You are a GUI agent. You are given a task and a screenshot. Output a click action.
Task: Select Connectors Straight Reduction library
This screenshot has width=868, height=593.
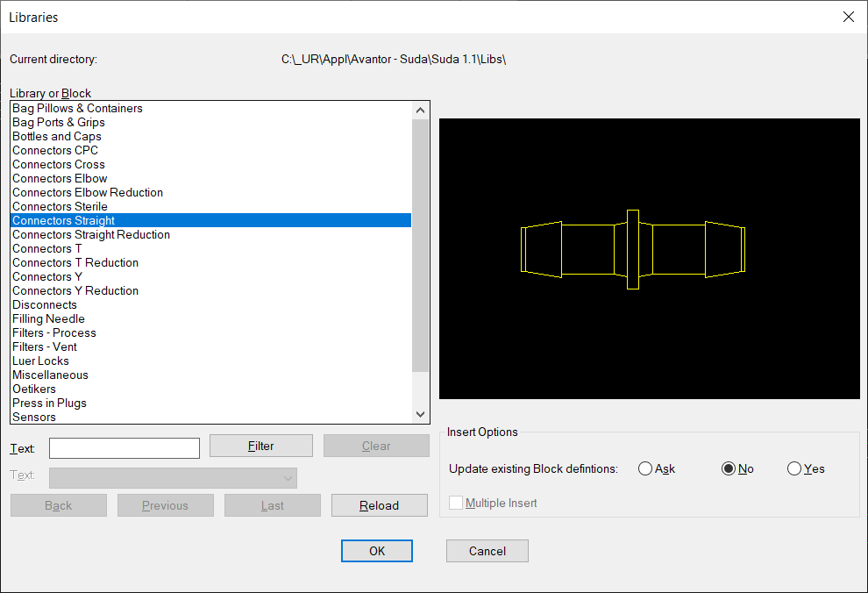pyautogui.click(x=211, y=235)
